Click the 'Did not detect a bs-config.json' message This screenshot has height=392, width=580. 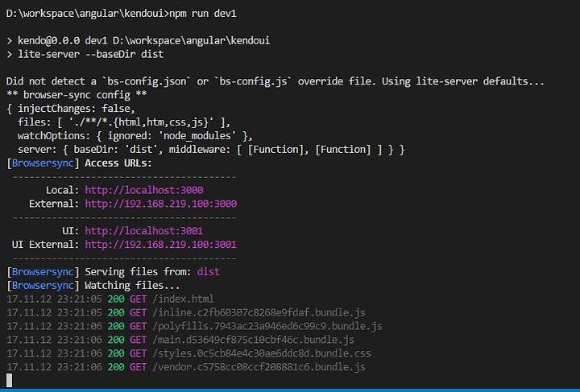[275, 81]
